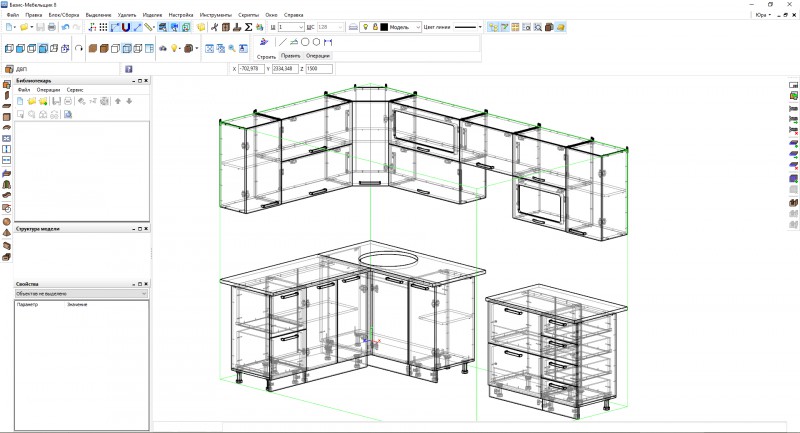Click the blue help question-mark icon
The image size is (800, 433).
[129, 69]
